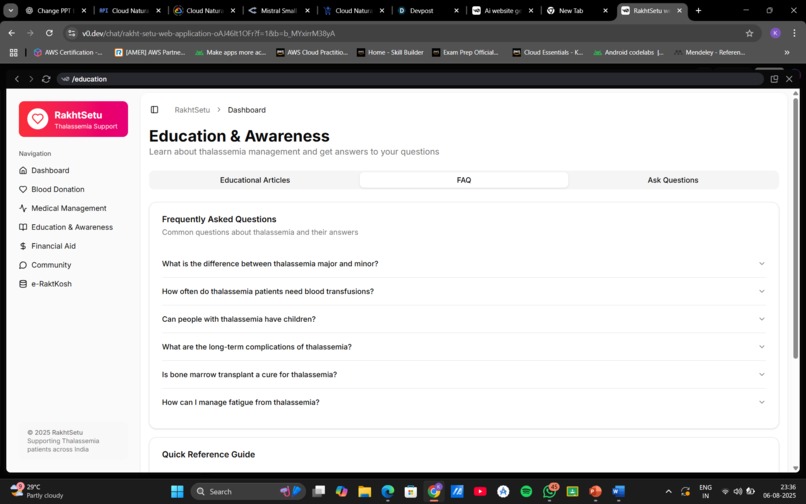Click the Financial Aid dollar icon
This screenshot has width=806, height=504.
pos(23,246)
